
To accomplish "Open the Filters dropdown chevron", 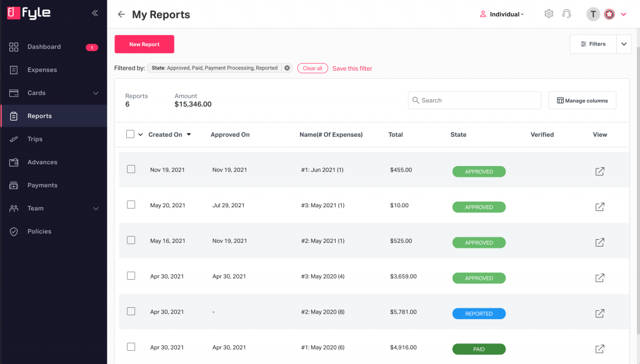I will (x=624, y=44).
